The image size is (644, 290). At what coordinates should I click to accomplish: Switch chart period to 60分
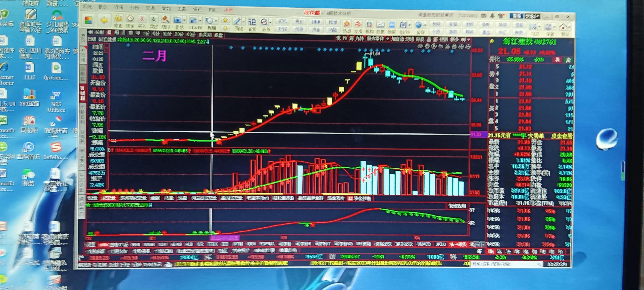point(191,34)
